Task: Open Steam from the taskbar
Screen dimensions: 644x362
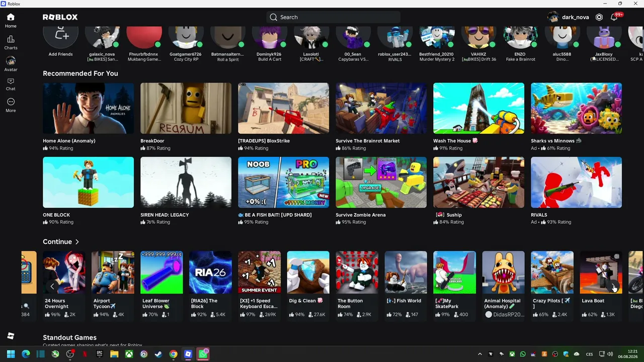Action: click(x=158, y=354)
